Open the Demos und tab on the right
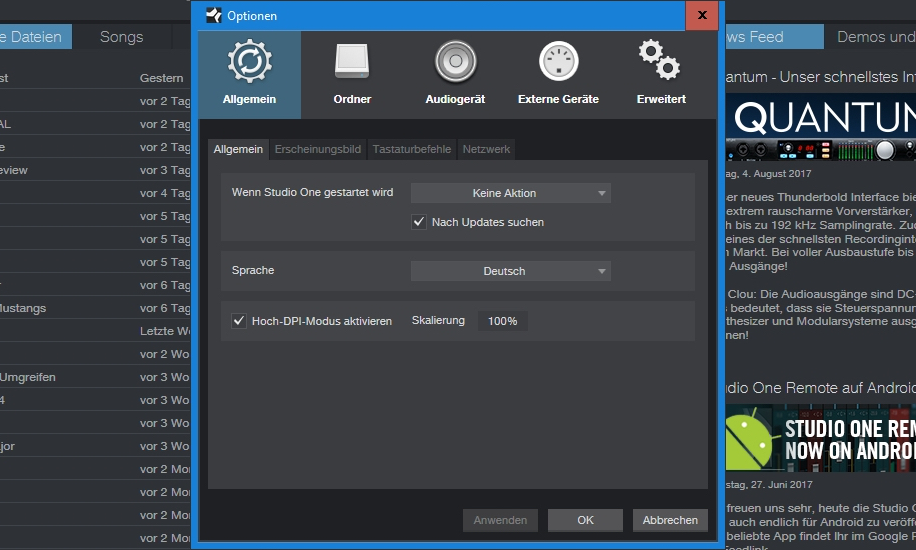The height and width of the screenshot is (550, 916). click(870, 37)
